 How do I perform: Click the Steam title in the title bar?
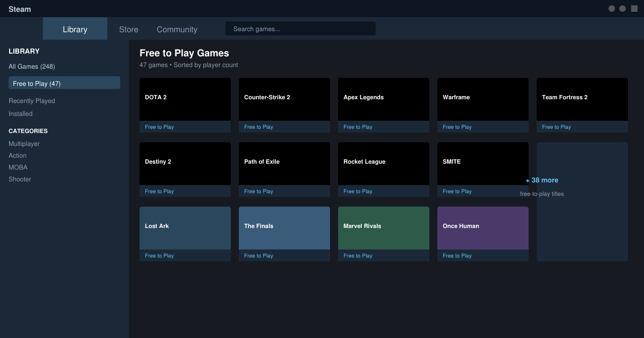[20, 9]
